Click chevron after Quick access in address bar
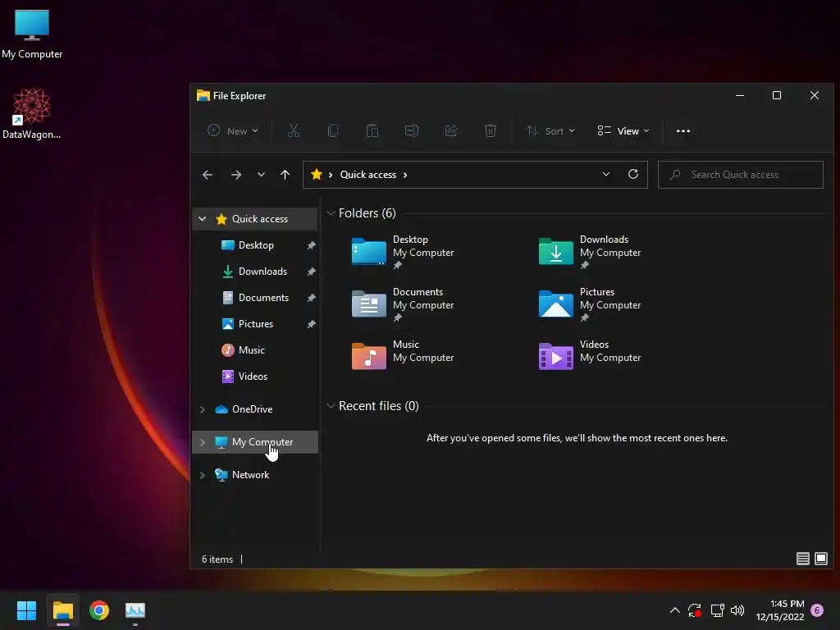Screen dimensions: 840x630 tap(405, 175)
